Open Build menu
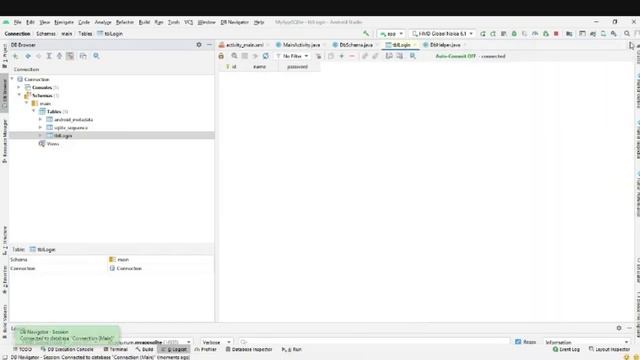Viewport: 640px width, 360px height. 144,22
